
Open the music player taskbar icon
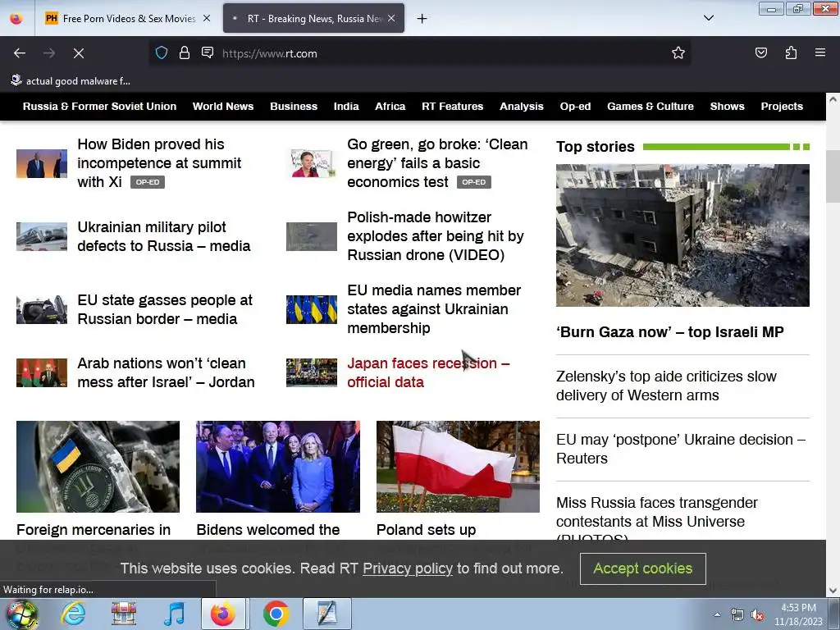click(174, 614)
